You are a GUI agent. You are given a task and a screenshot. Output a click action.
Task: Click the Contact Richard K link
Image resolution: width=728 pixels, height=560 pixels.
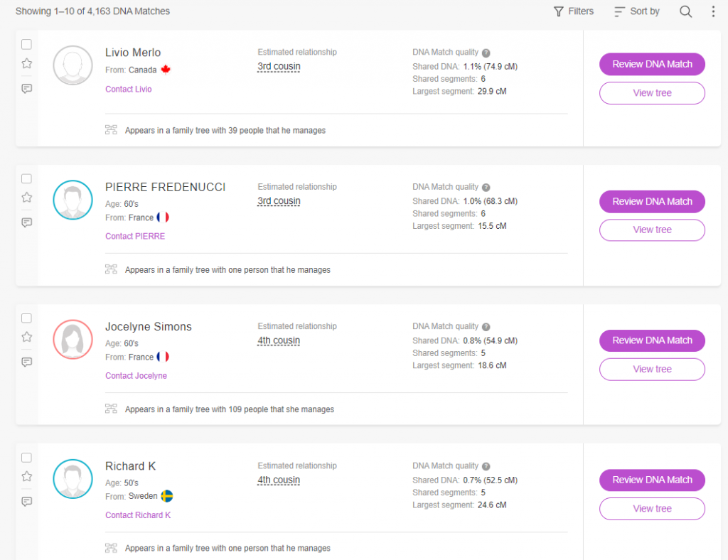tap(138, 515)
